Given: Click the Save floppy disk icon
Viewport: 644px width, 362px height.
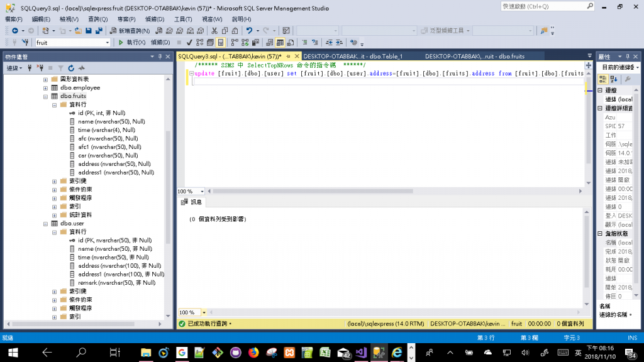Looking at the screenshot, I should 88,31.
